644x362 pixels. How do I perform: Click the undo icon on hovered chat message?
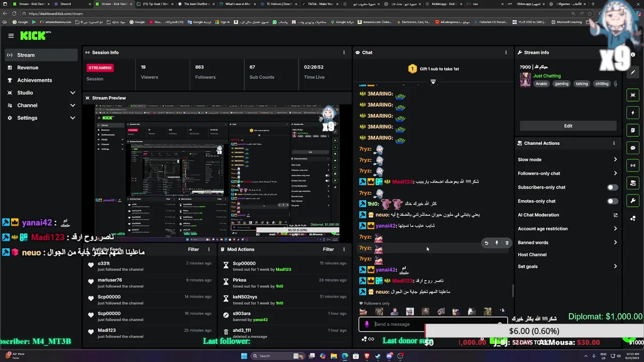pyautogui.click(x=486, y=243)
